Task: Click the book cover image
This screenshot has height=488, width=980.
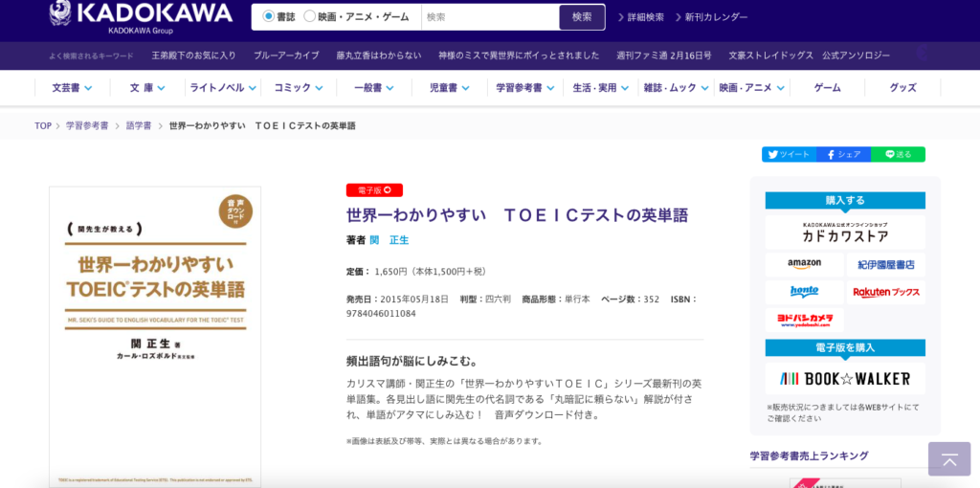Action: pyautogui.click(x=155, y=337)
